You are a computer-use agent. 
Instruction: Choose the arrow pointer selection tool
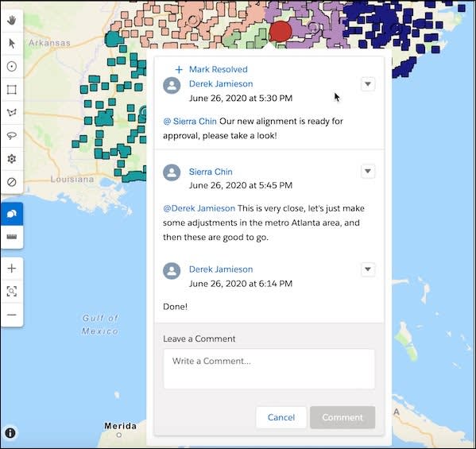12,44
